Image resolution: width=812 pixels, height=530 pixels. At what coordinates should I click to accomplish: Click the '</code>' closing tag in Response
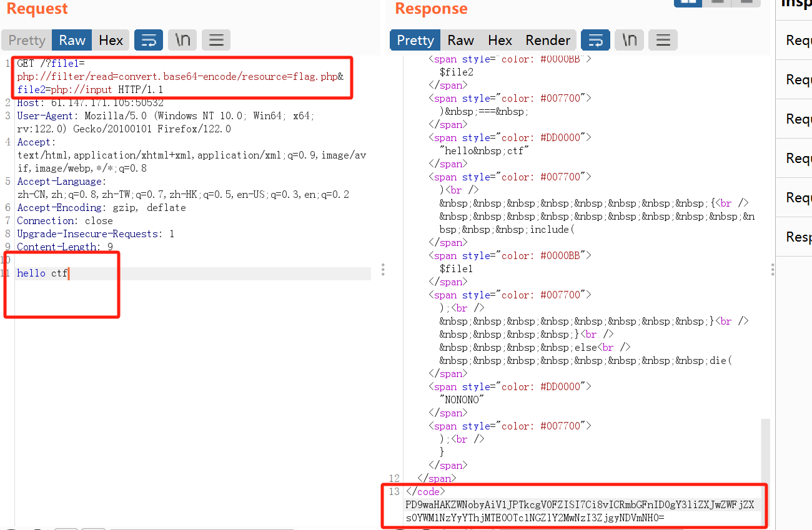(x=425, y=491)
